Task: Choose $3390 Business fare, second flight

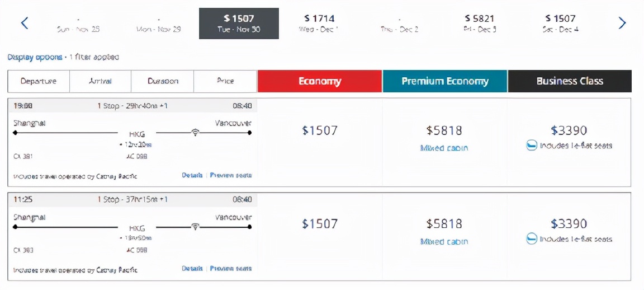Action: pyautogui.click(x=569, y=224)
